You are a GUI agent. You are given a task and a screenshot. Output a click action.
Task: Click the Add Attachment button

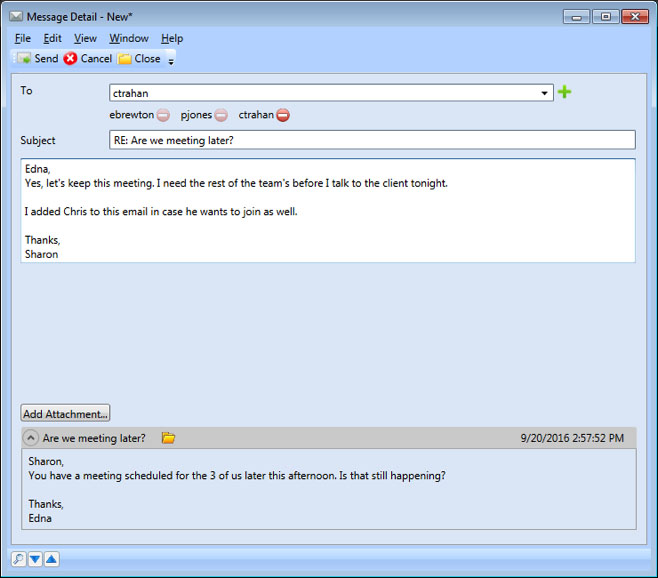pyautogui.click(x=65, y=413)
